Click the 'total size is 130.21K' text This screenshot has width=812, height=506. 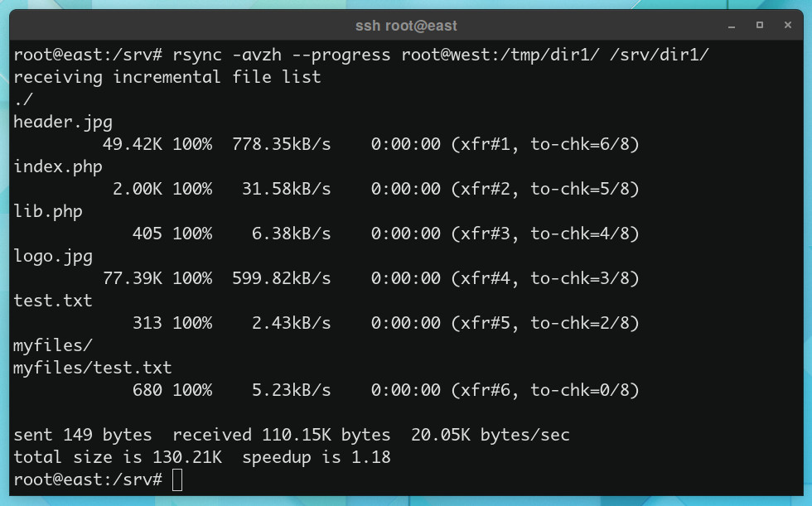tap(118, 457)
